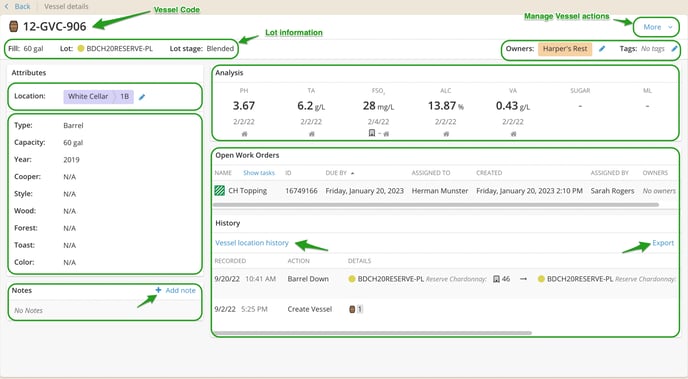Viewport: 688px width, 379px height.
Task: Click the barrel icon beside 12-GVC-906
Action: coord(14,27)
